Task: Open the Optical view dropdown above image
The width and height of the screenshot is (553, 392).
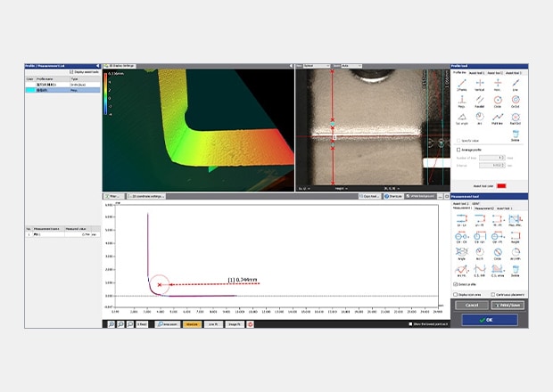Action: (x=316, y=65)
